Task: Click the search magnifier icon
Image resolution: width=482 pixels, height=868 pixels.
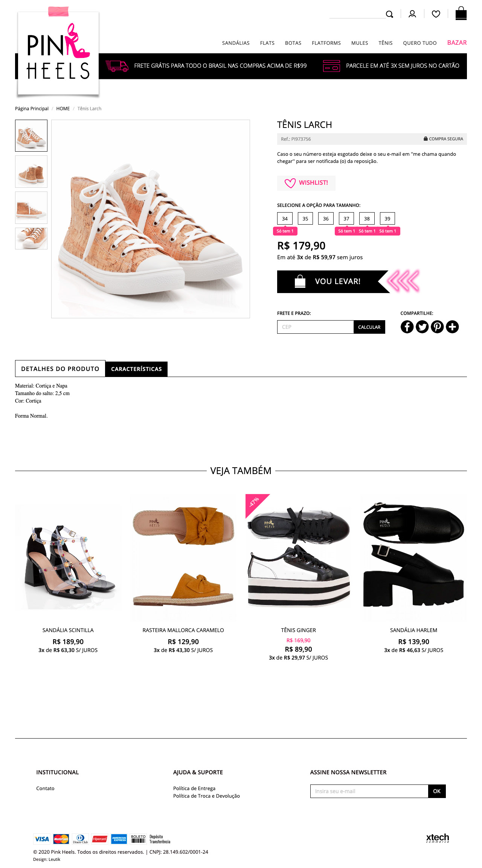Action: (x=389, y=14)
